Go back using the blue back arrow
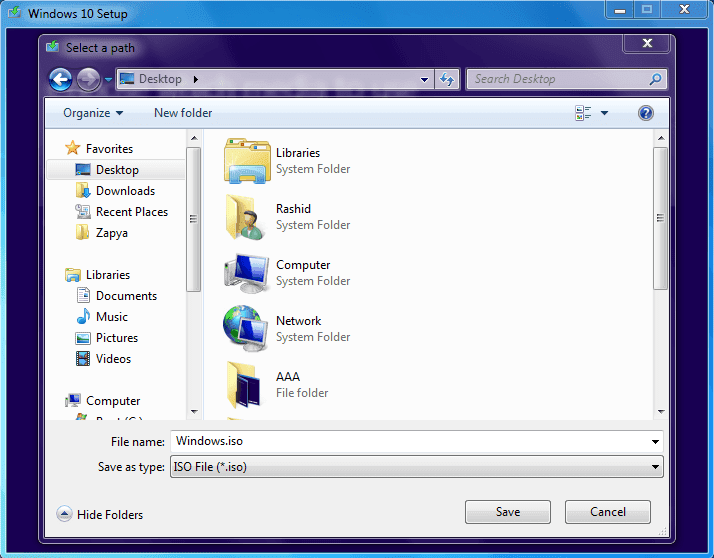This screenshot has width=714, height=558. pyautogui.click(x=60, y=80)
